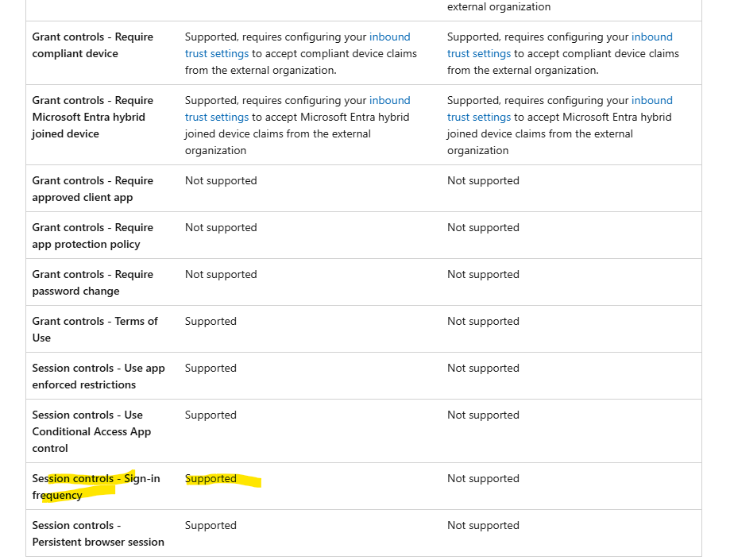Open the inbound trust settings link in the compliant device row's middle column
Screen dimensions: 734x560
click(217, 53)
